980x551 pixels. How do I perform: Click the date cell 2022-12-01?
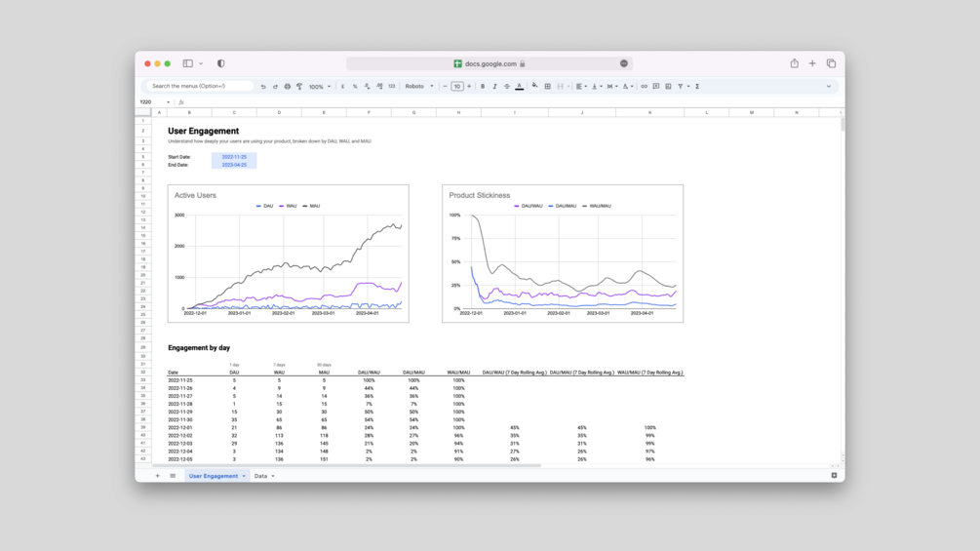(x=180, y=427)
